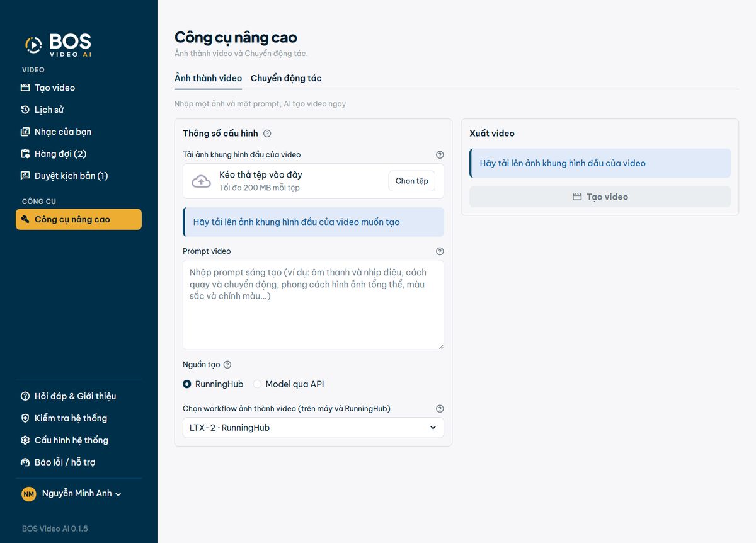Click the queue icon beside Hàng đợi (2)
Screen dimensions: 756x543
[x=25, y=154]
